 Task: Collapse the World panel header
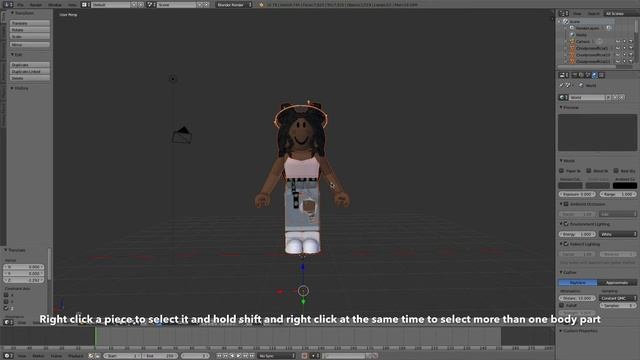click(567, 161)
